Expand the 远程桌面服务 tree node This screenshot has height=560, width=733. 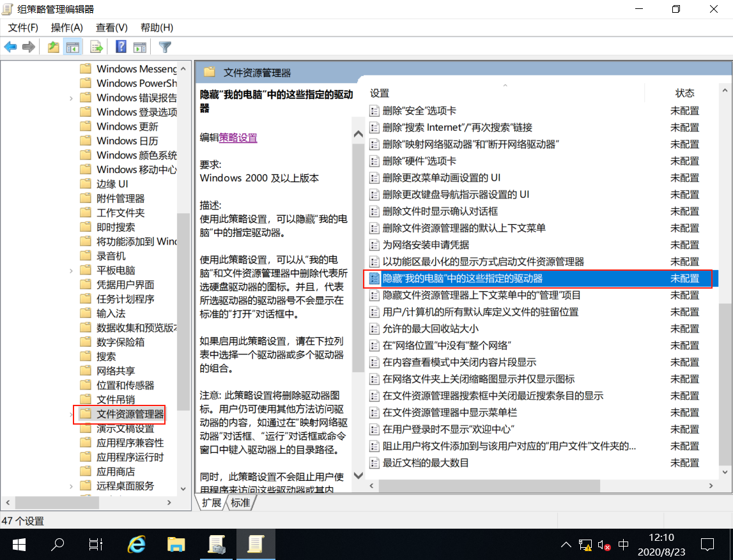click(71, 486)
